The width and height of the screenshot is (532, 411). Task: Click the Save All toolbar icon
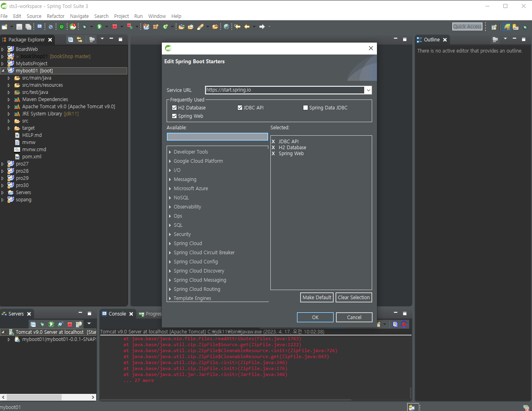pyautogui.click(x=28, y=27)
